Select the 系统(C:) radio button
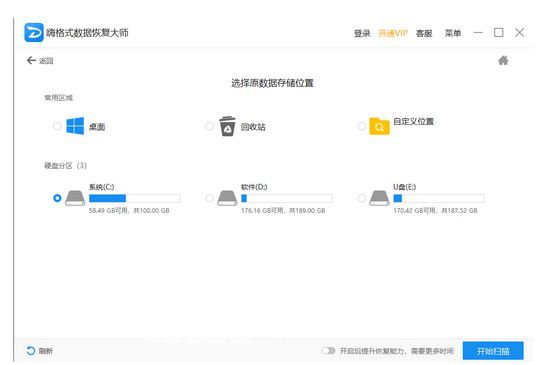 click(x=57, y=198)
